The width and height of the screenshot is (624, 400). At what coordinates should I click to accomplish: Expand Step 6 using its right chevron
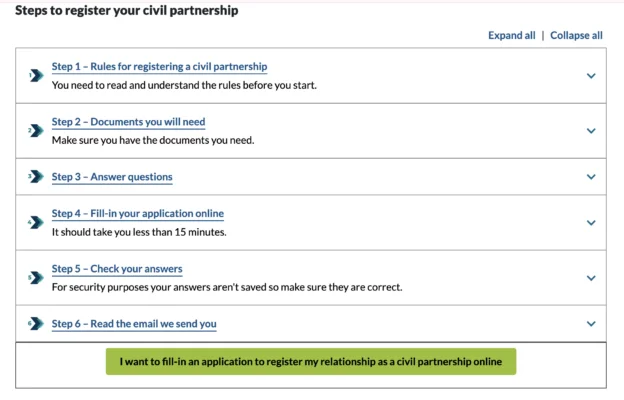591,324
